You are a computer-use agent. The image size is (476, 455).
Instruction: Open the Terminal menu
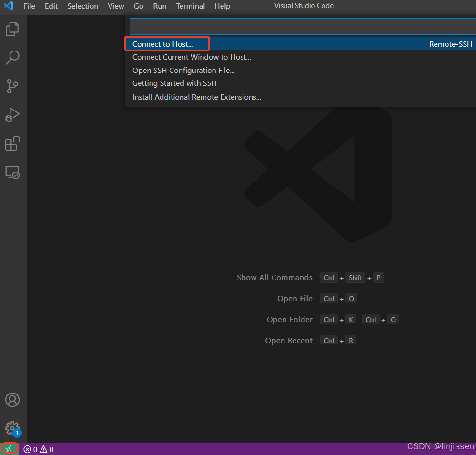190,6
